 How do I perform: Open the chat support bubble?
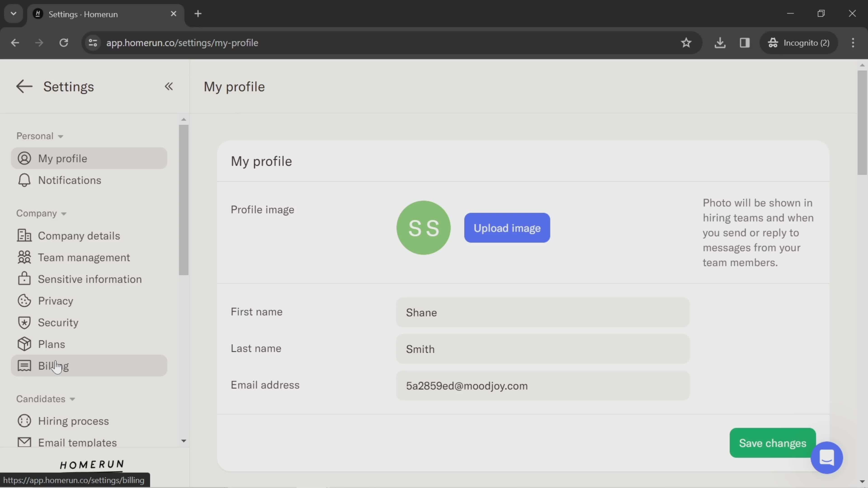[827, 458]
